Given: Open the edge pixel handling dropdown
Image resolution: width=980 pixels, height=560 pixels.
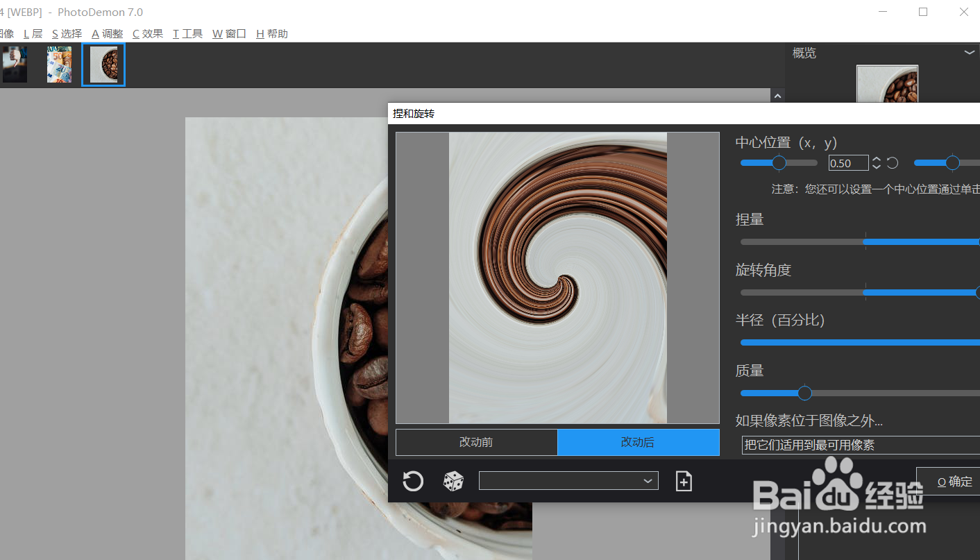Looking at the screenshot, I should tap(861, 445).
